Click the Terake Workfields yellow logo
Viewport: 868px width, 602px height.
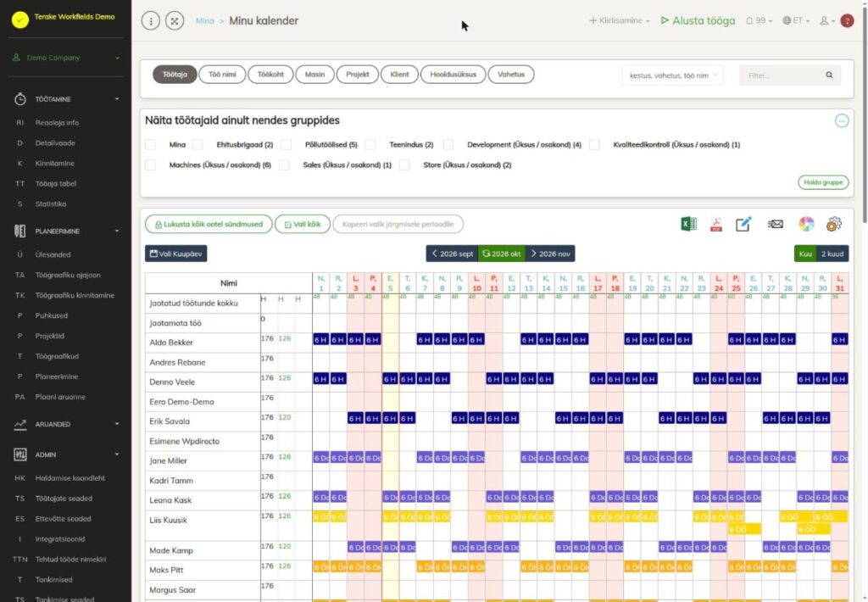(x=20, y=20)
